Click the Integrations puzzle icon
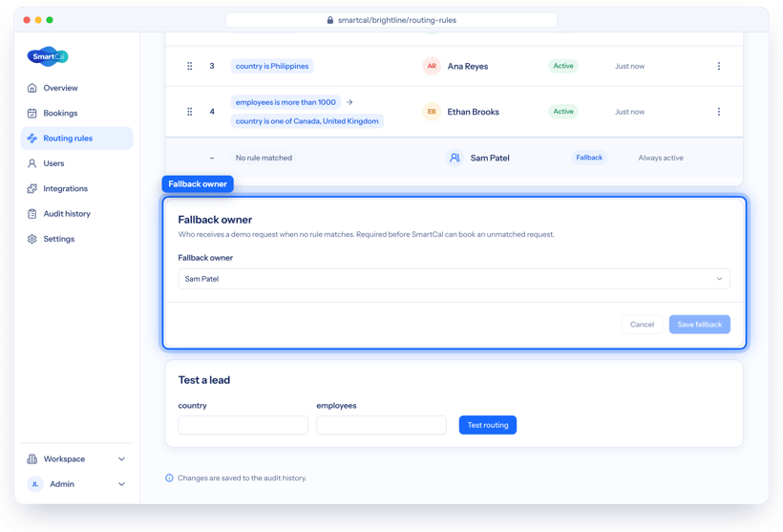 point(32,188)
